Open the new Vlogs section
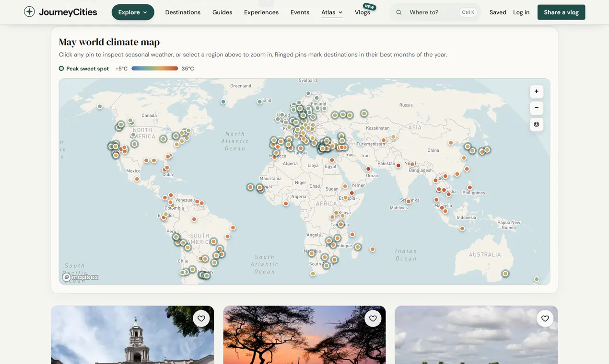 [363, 12]
